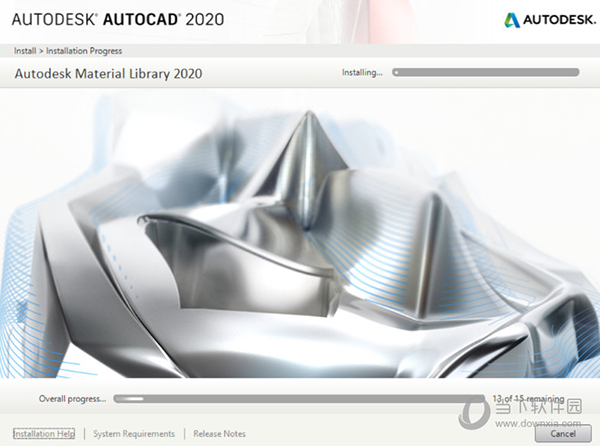600x446 pixels.
Task: Click the Autodesk logo icon
Action: click(x=512, y=20)
